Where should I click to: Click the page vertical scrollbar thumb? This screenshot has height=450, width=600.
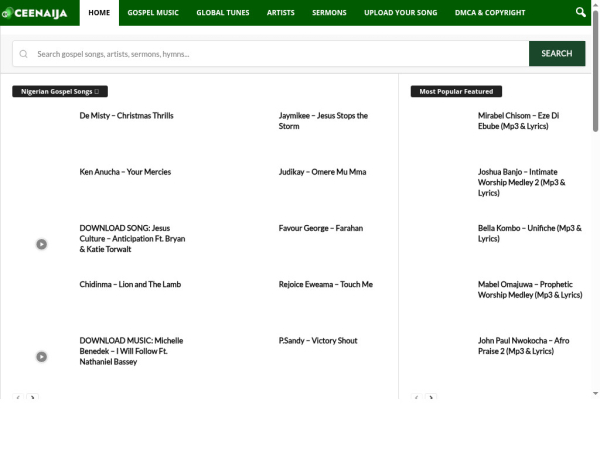(595, 72)
